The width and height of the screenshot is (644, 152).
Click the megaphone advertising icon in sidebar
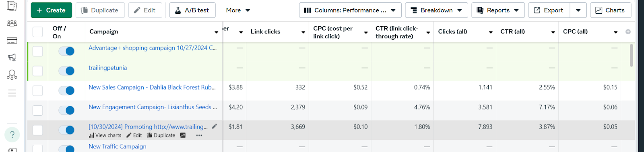(x=12, y=58)
